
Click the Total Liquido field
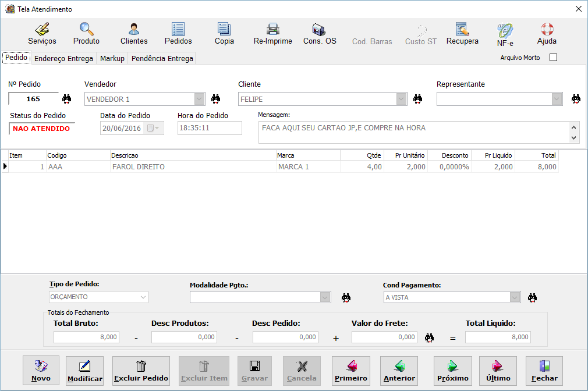tap(498, 337)
